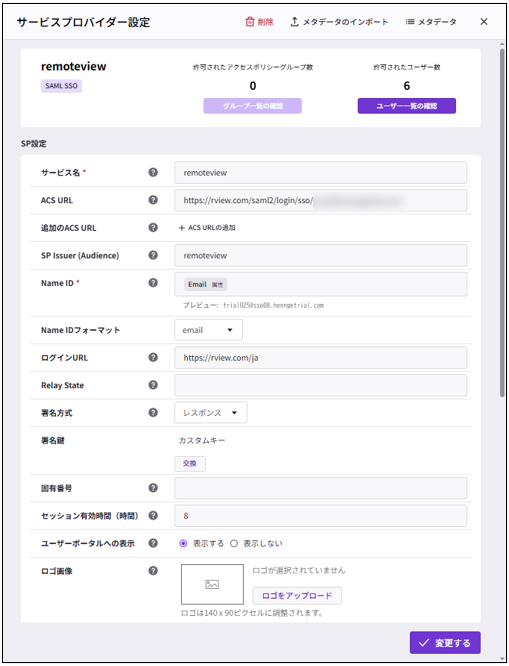Viewport: 509px width, 666px height.
Task: Click the vertical scrollbar on the right
Action: (502, 221)
